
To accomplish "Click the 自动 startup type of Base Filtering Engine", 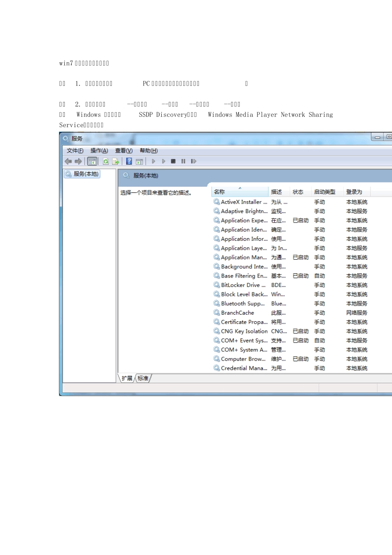I will click(x=320, y=276).
